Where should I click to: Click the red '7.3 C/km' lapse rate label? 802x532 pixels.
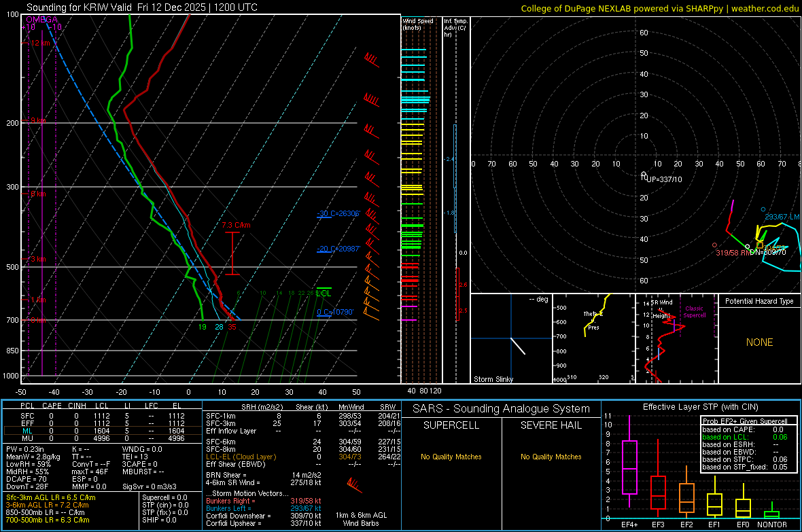(x=237, y=225)
